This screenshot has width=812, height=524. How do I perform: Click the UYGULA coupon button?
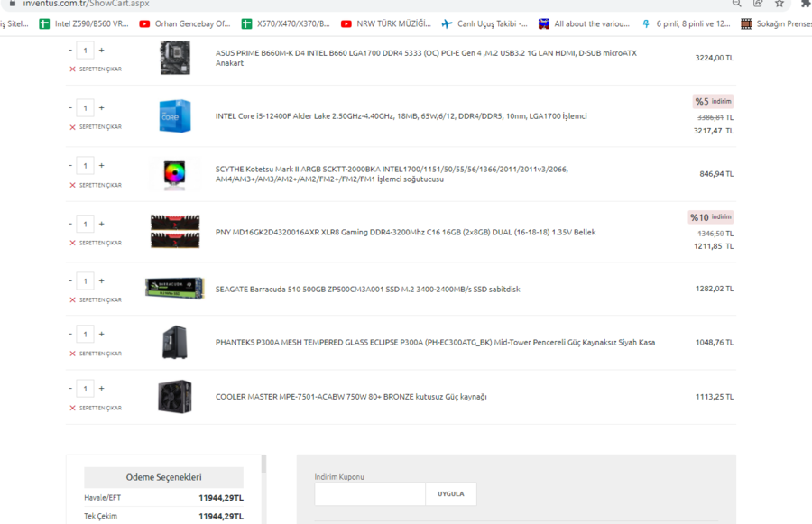click(450, 494)
